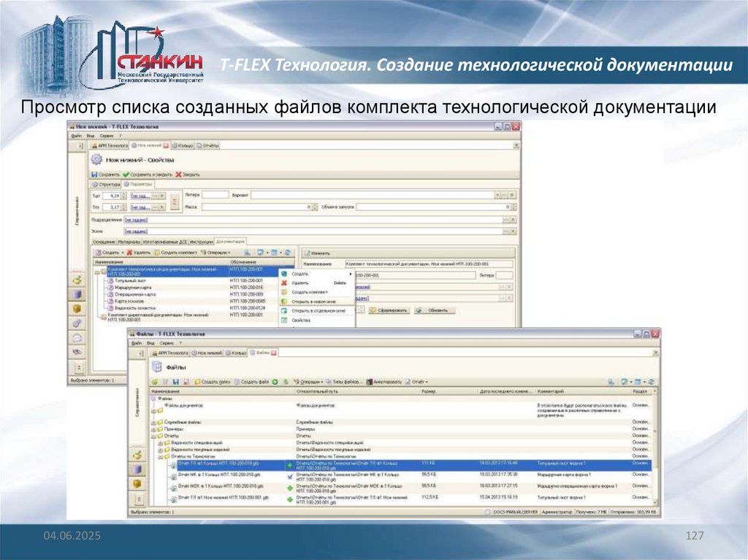Viewport: 748px width, 560px height.
Task: Click the Сформировать button
Action: point(389,310)
